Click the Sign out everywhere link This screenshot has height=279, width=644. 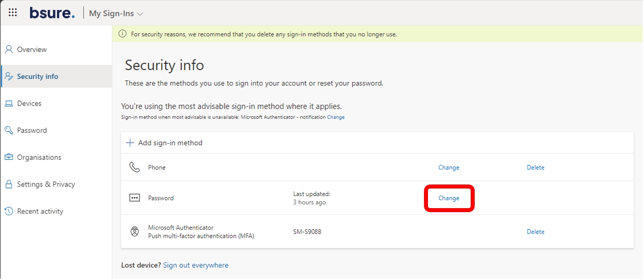click(195, 265)
